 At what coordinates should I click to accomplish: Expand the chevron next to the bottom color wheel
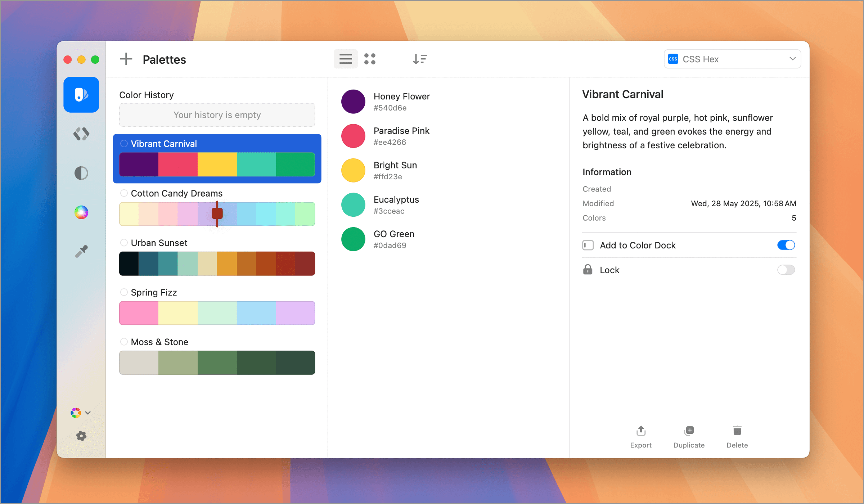point(88,413)
